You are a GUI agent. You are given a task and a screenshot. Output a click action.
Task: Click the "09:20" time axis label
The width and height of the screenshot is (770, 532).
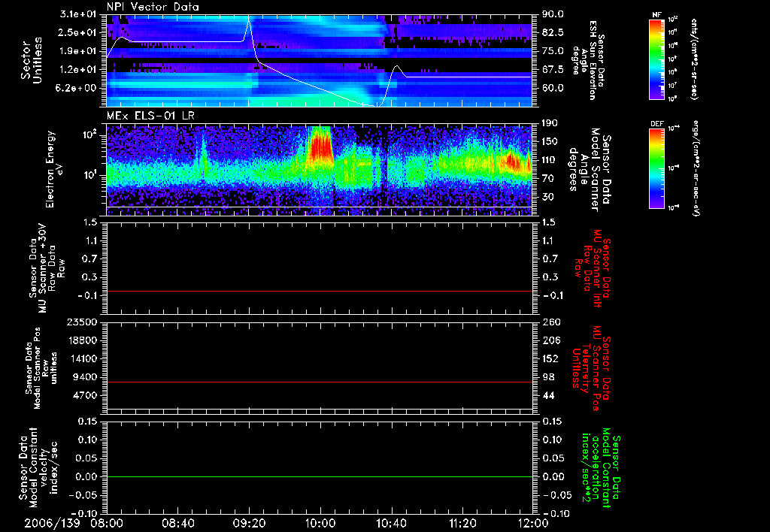click(250, 523)
